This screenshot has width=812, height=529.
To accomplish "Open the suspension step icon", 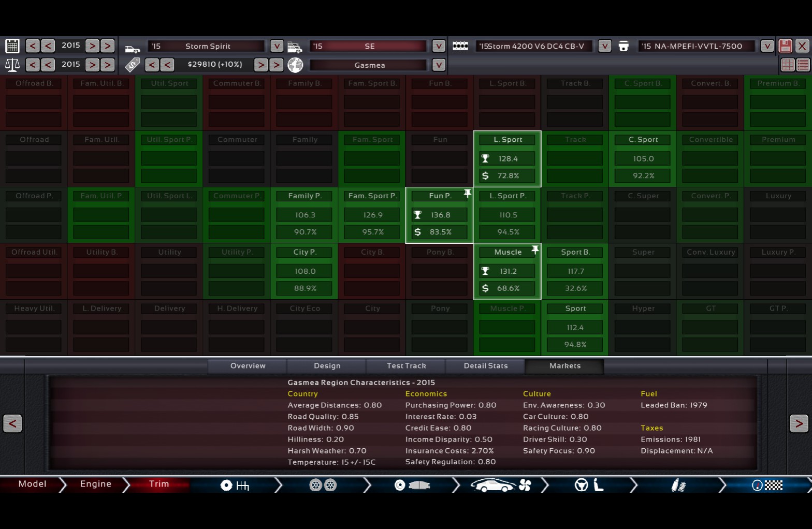I will click(x=678, y=485).
